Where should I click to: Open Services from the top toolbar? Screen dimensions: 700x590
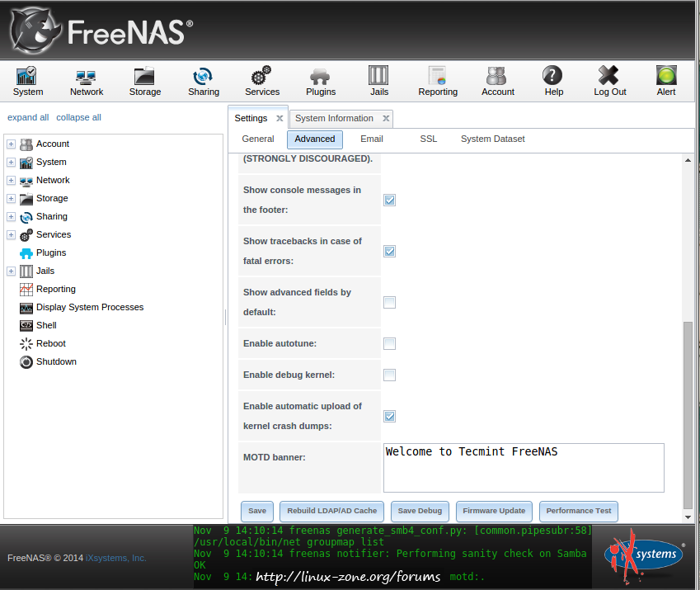pyautogui.click(x=262, y=81)
